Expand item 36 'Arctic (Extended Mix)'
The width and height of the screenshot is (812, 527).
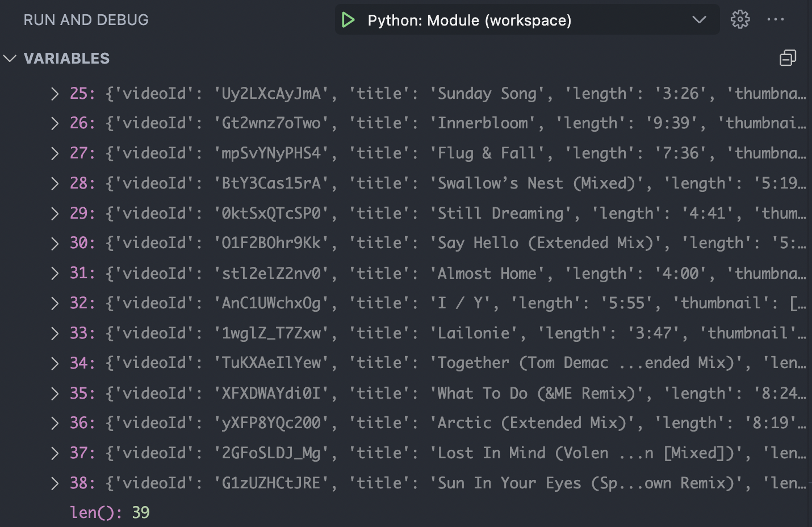point(55,423)
